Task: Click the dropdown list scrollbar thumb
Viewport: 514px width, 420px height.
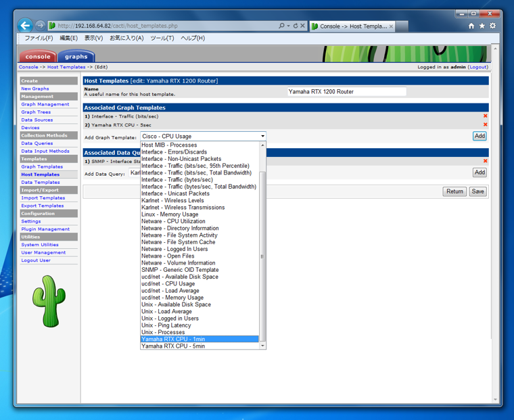Action: click(262, 256)
